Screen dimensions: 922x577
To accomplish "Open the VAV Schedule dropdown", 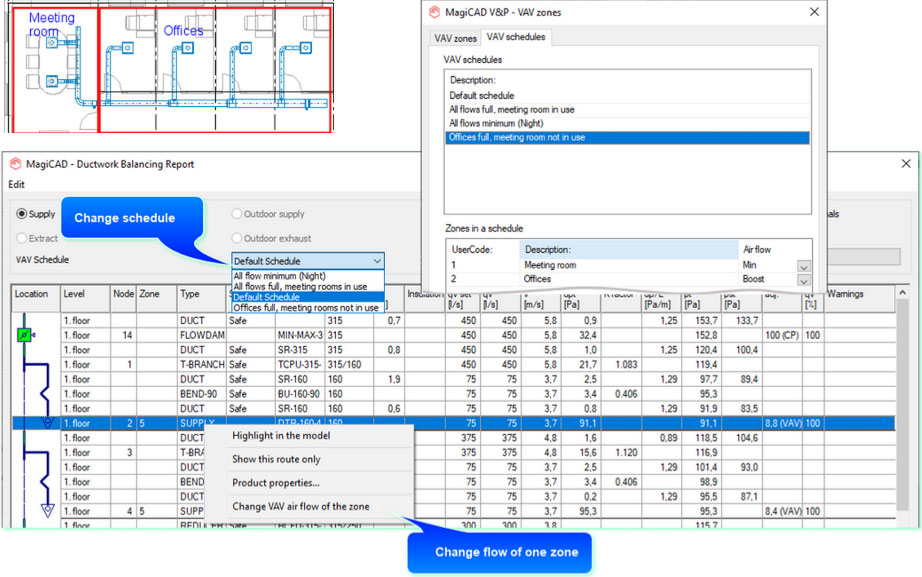I will click(308, 261).
